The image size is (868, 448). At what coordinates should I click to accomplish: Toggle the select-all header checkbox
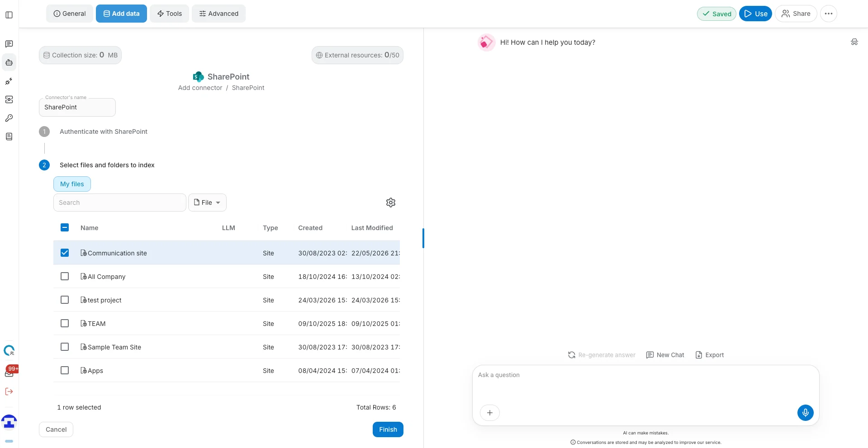coord(65,227)
